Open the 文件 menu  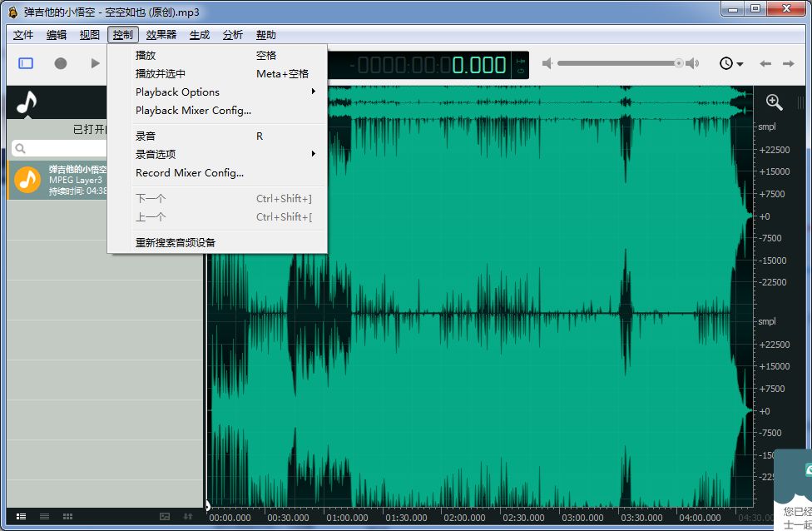[23, 35]
